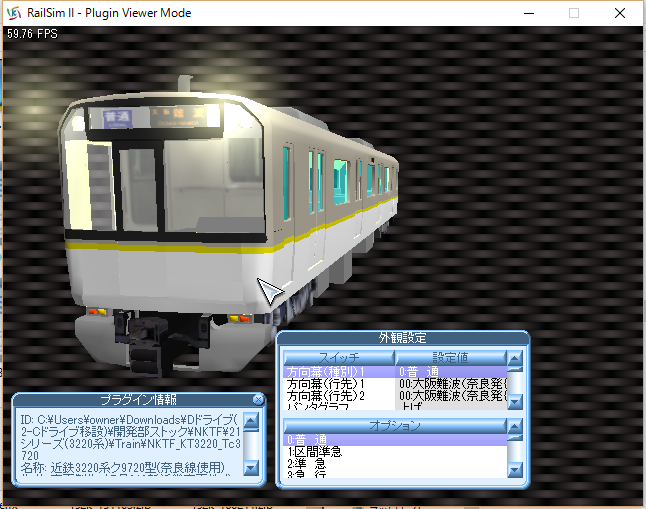Choose option 2:準 急

[x=395, y=464]
